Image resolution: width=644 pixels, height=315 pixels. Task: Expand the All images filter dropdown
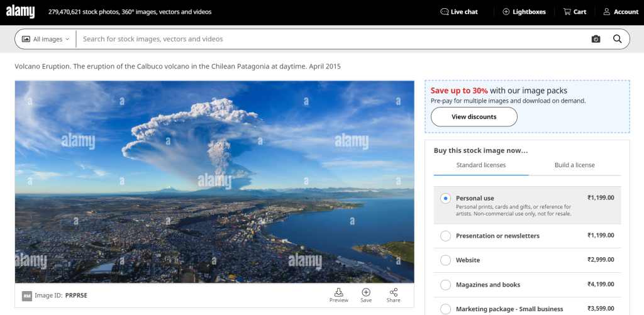click(x=46, y=39)
